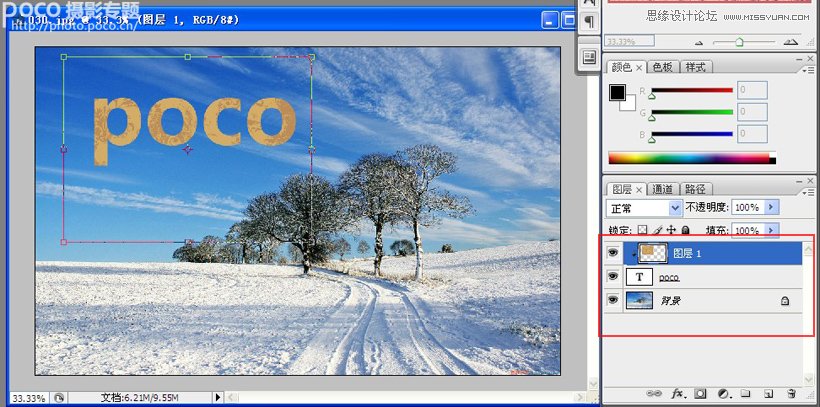This screenshot has width=820, height=407.
Task: Click the 背景 layer thumbnail
Action: click(639, 300)
